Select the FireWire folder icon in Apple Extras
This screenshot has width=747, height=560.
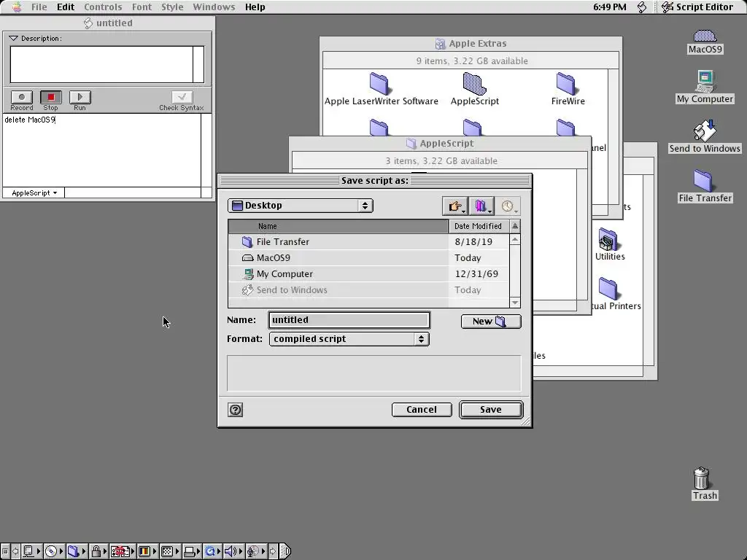pyautogui.click(x=566, y=84)
